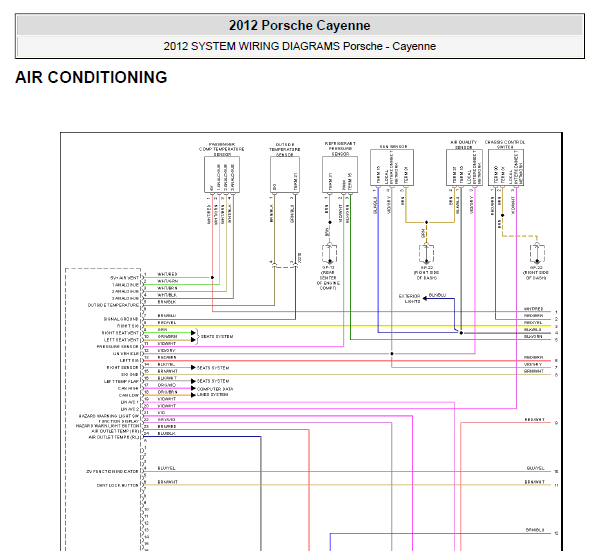
Task: Click the "OUTSIDE TEMPERATURE" pin label
Action: pos(113,305)
